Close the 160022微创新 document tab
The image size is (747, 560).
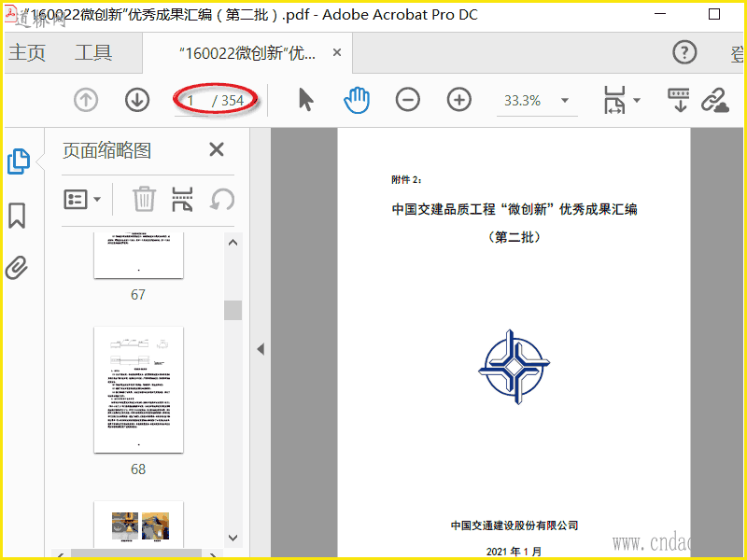click(337, 52)
